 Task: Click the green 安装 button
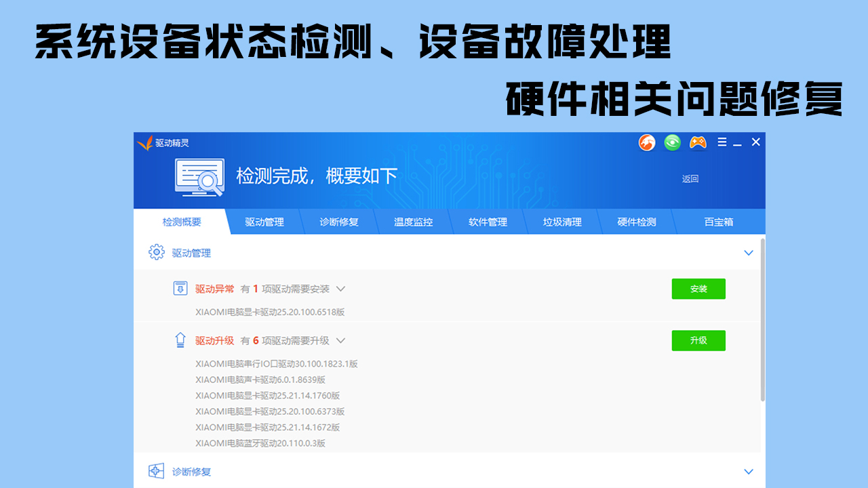(x=698, y=288)
